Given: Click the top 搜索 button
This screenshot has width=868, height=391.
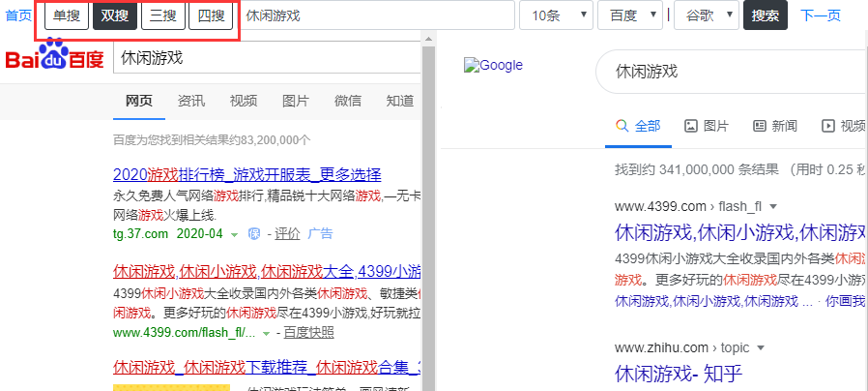Looking at the screenshot, I should point(766,15).
